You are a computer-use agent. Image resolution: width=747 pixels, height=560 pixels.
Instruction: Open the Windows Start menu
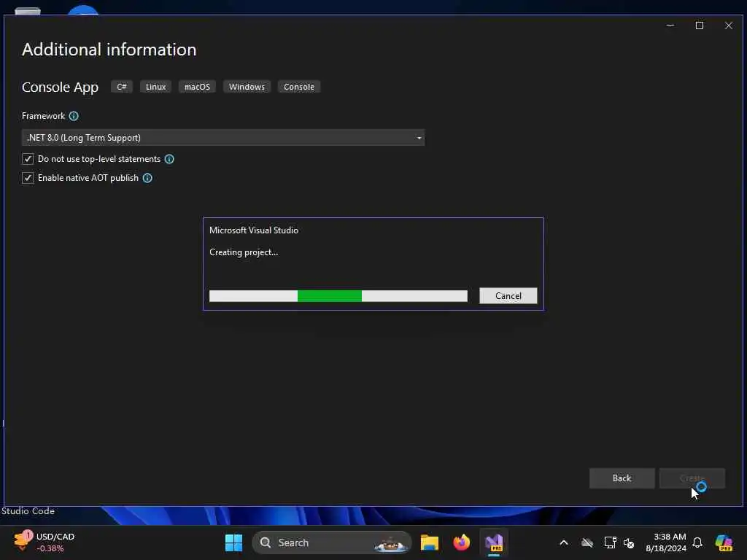pos(233,542)
